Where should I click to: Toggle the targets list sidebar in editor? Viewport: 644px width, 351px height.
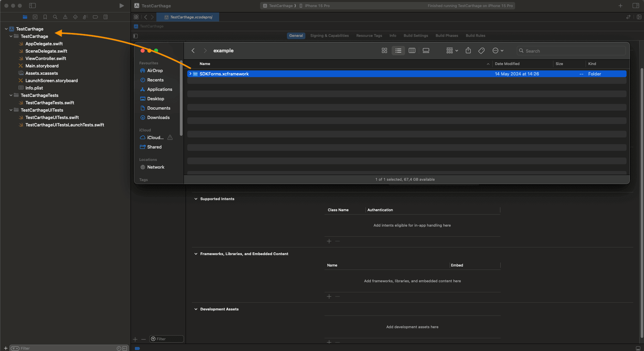click(x=136, y=36)
